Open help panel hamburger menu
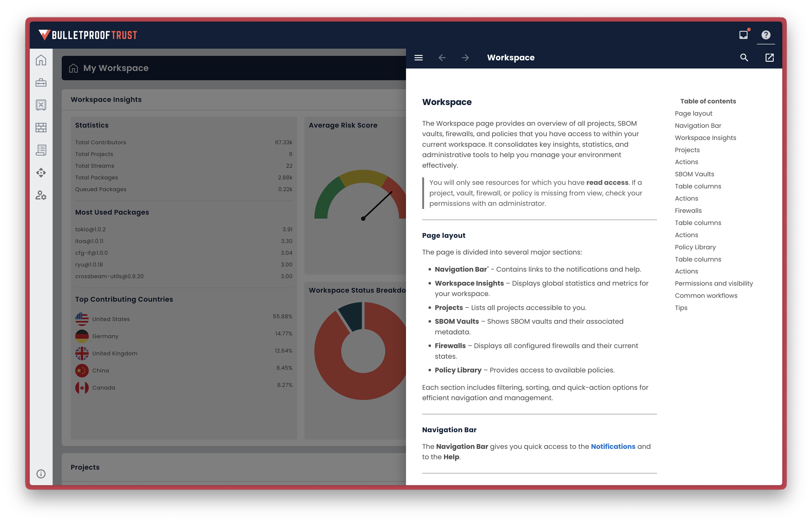This screenshot has width=812, height=523. click(418, 58)
